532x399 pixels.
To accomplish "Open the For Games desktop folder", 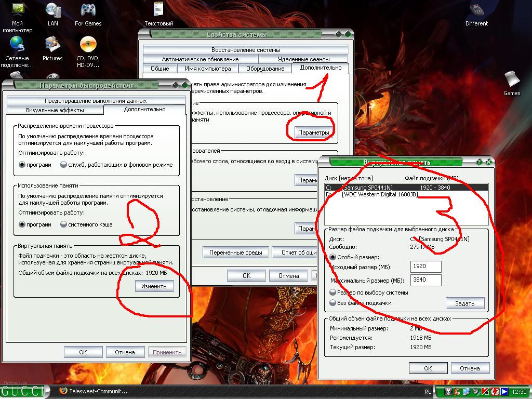I will [x=88, y=11].
